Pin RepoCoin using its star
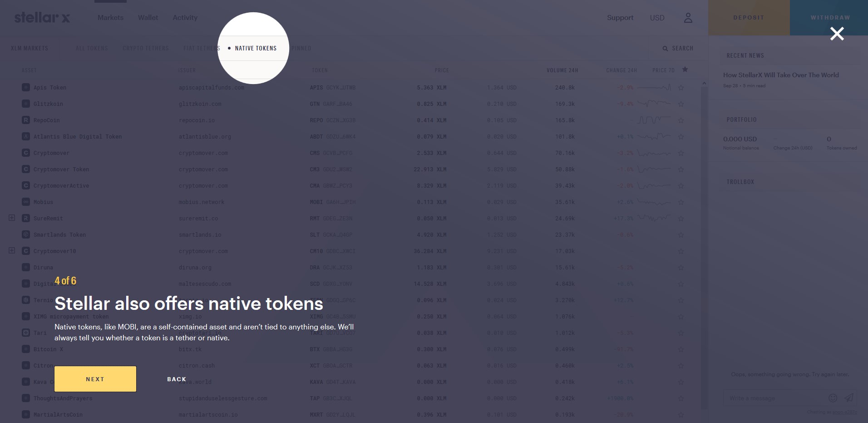 coord(681,120)
